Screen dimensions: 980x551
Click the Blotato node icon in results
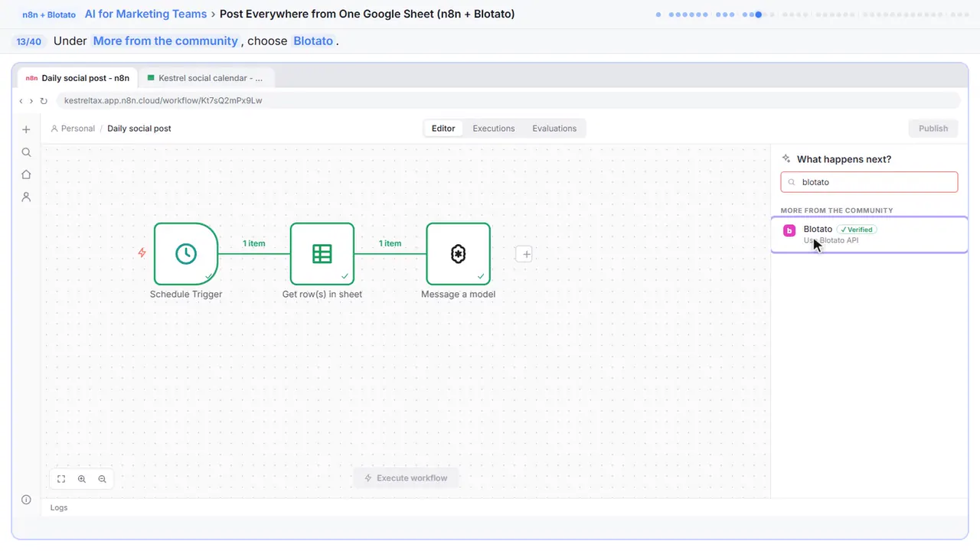coord(789,230)
